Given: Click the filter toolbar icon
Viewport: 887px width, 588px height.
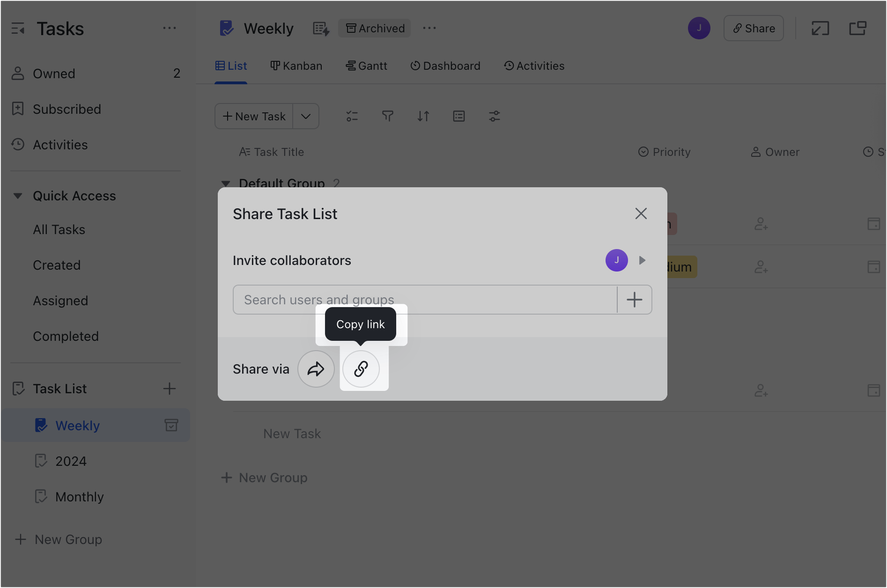Looking at the screenshot, I should tap(387, 116).
